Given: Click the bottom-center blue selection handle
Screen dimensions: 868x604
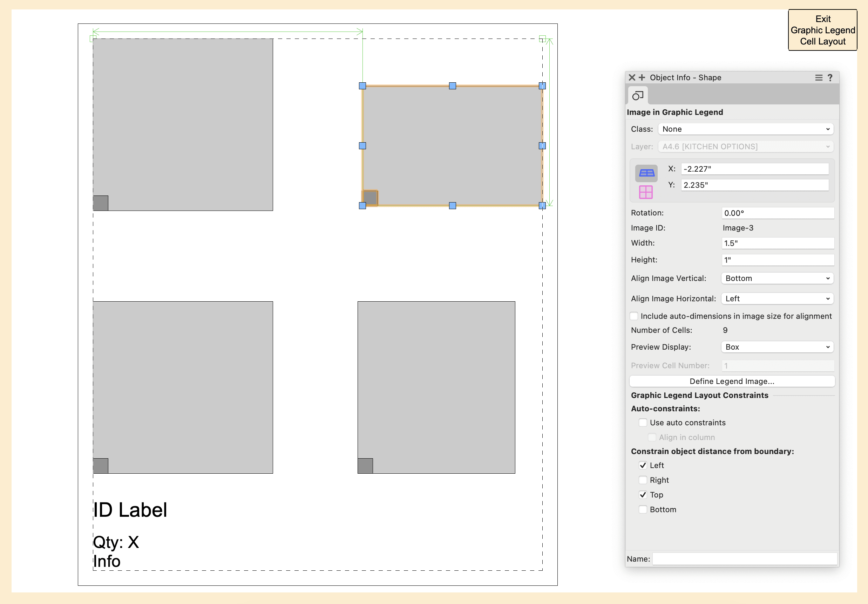Looking at the screenshot, I should [453, 206].
